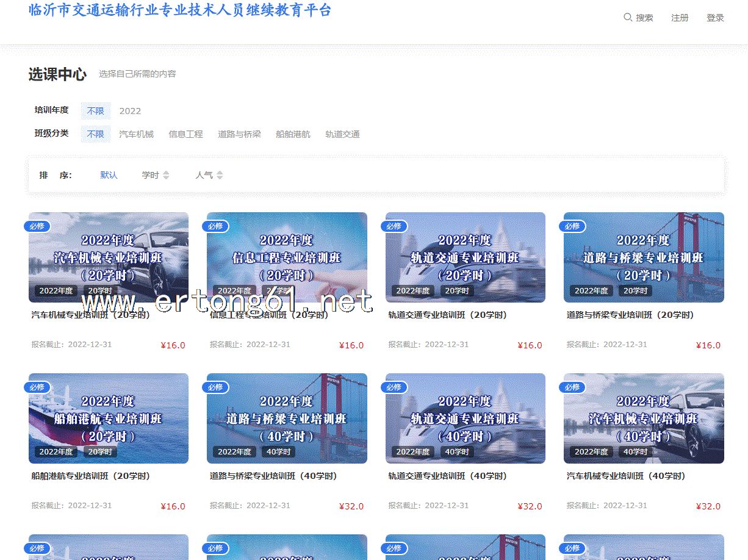Viewport: 748px width, 560px height.
Task: Open 汽车机械专业培训班（20学时）title link
Action: 90,315
